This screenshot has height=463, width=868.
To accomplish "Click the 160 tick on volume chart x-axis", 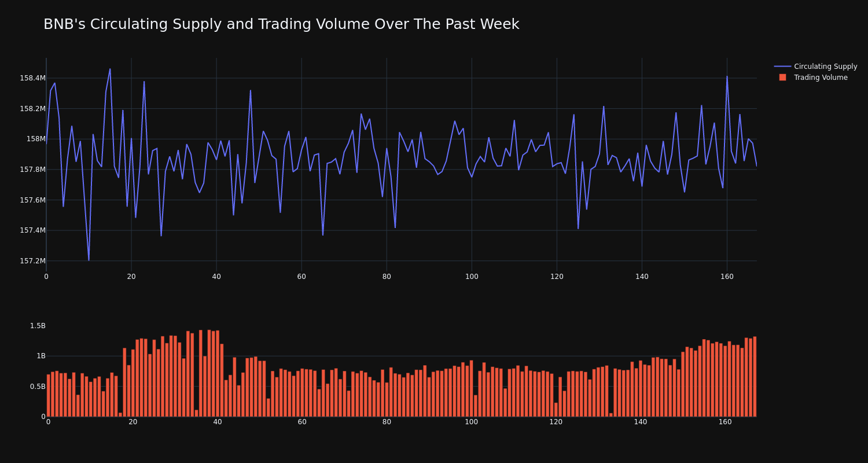I will (x=725, y=422).
